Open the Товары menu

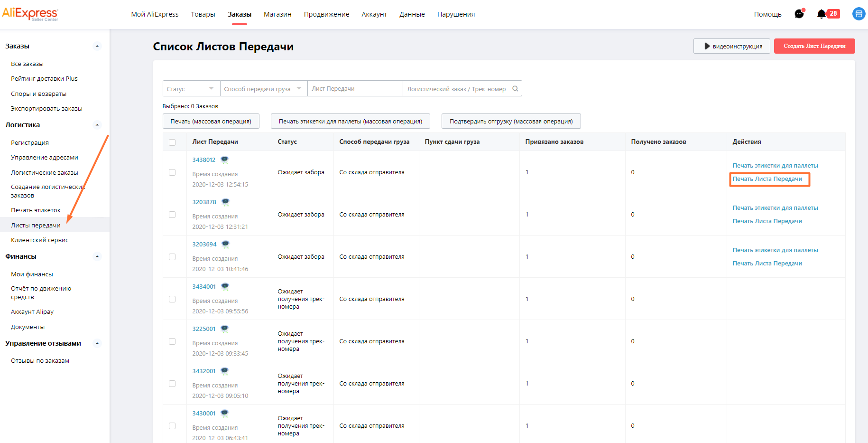click(203, 14)
